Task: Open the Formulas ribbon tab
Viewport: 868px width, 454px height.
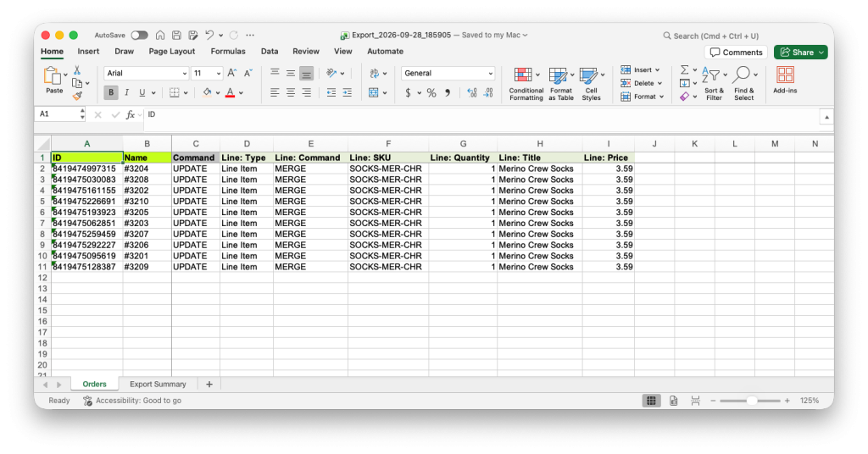Action: pyautogui.click(x=227, y=52)
